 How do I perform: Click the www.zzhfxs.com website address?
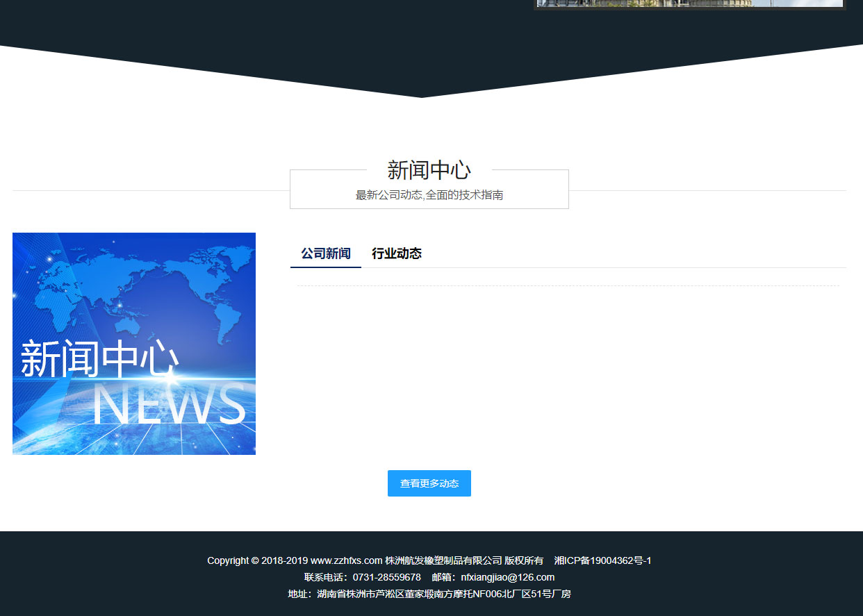tap(346, 560)
